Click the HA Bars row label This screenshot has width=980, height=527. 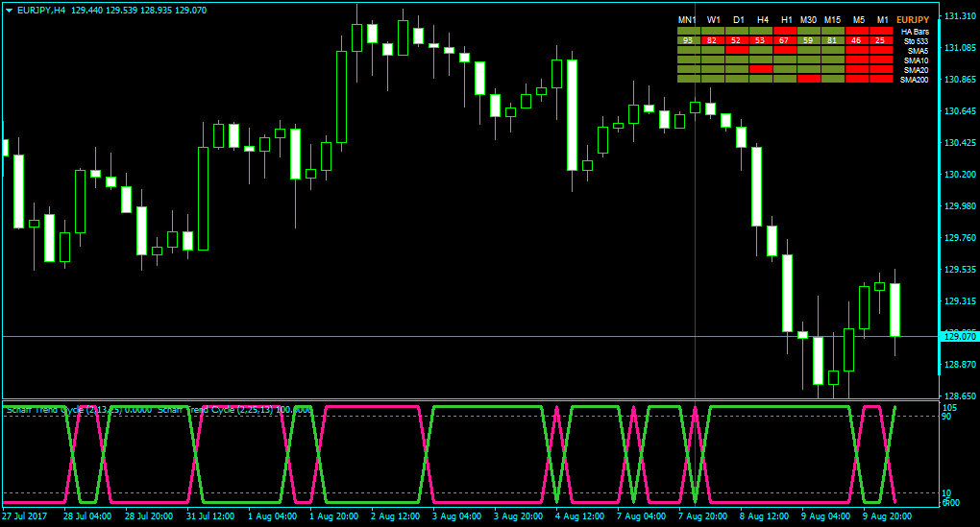point(915,32)
